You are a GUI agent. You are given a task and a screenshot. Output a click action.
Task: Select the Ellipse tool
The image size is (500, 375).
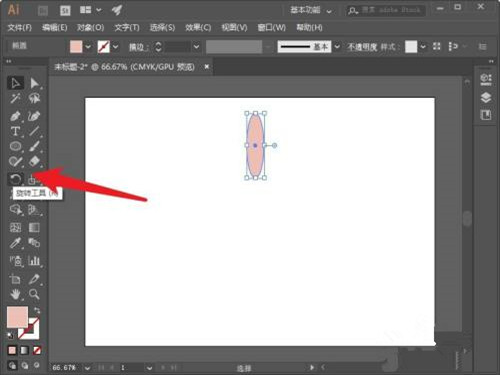pyautogui.click(x=15, y=146)
